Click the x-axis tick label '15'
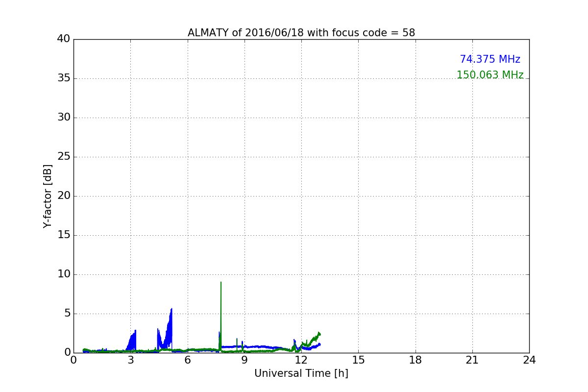The width and height of the screenshot is (588, 392). [358, 360]
